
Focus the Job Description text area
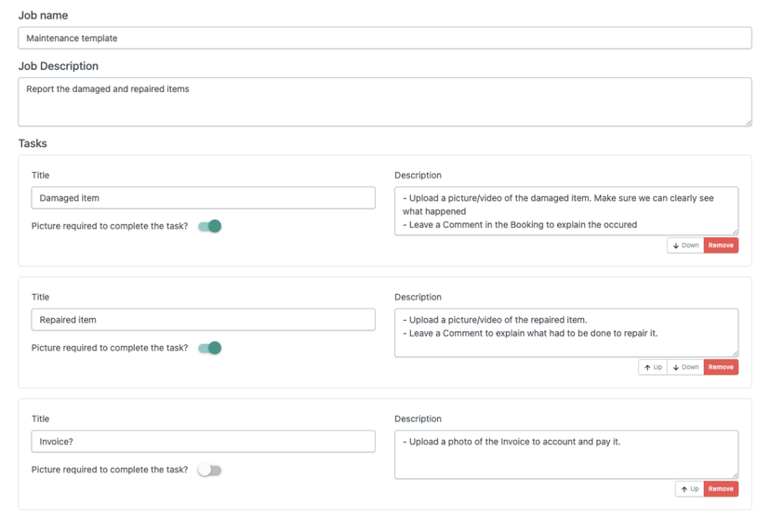[x=385, y=101]
